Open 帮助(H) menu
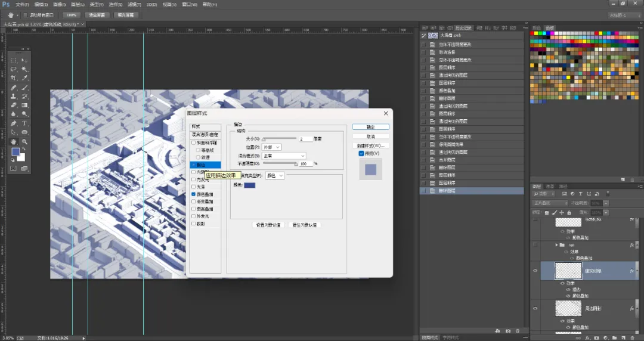 [x=210, y=5]
